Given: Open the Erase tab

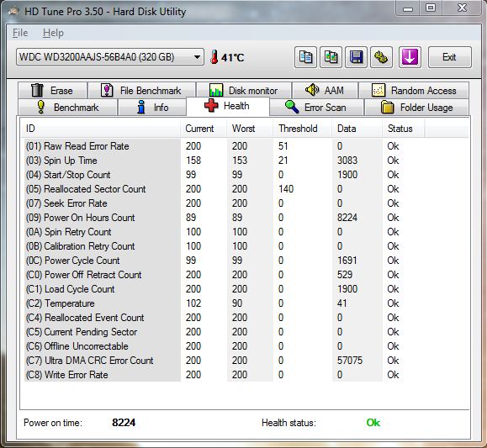Looking at the screenshot, I should tap(52, 91).
